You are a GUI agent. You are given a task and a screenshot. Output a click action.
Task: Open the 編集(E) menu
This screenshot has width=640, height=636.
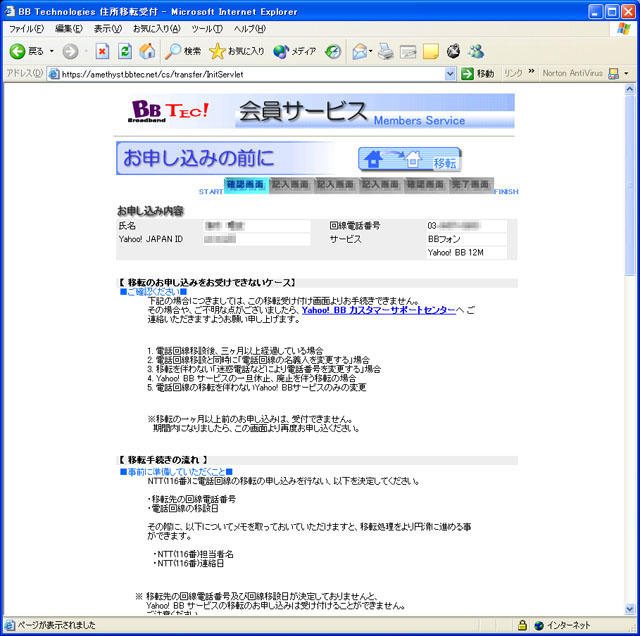[x=69, y=29]
